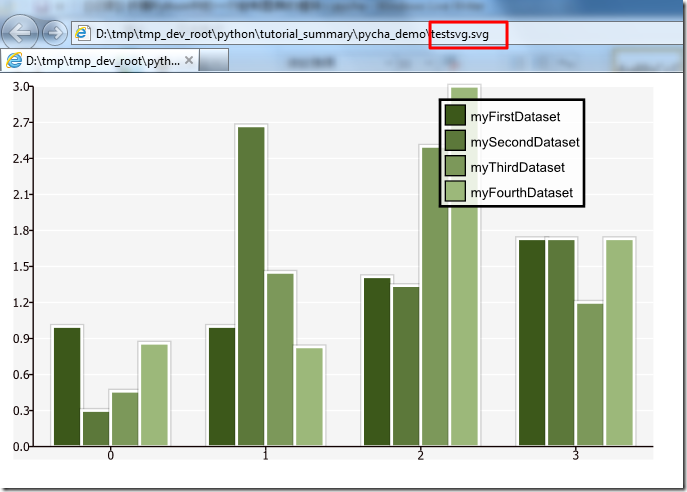Click the myFourthDataset legend color swatch
The height and width of the screenshot is (492, 687).
pyautogui.click(x=455, y=191)
